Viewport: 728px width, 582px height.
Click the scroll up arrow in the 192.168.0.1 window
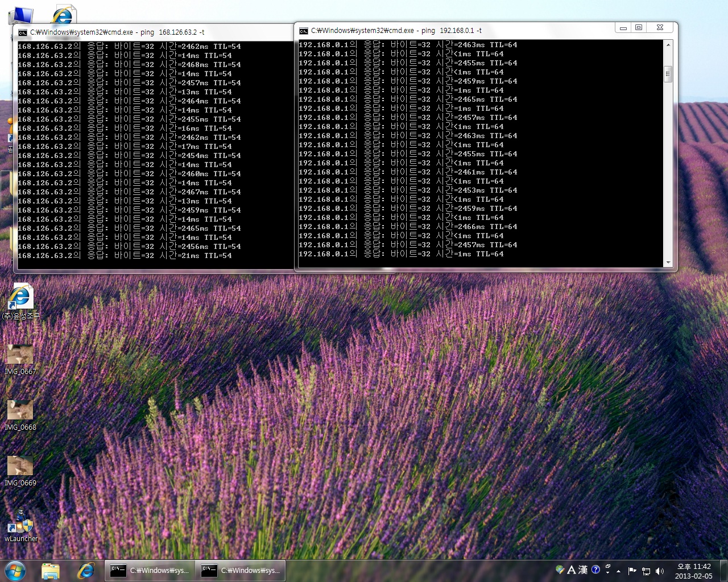point(668,44)
